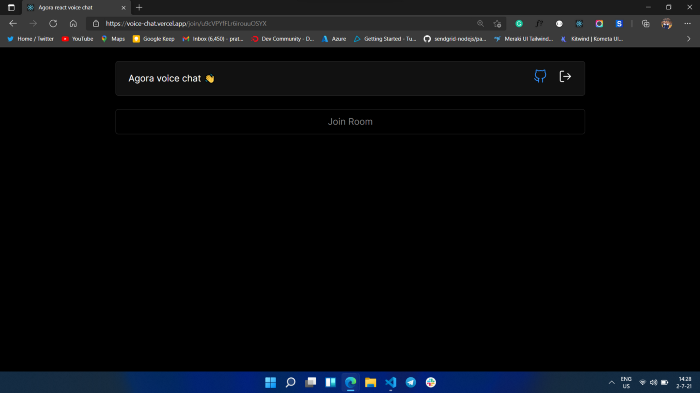Open Microsoft Edge from taskbar

[x=350, y=382]
